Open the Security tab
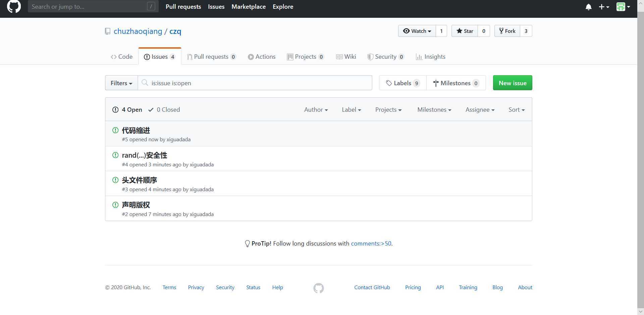644x315 pixels. pos(386,57)
